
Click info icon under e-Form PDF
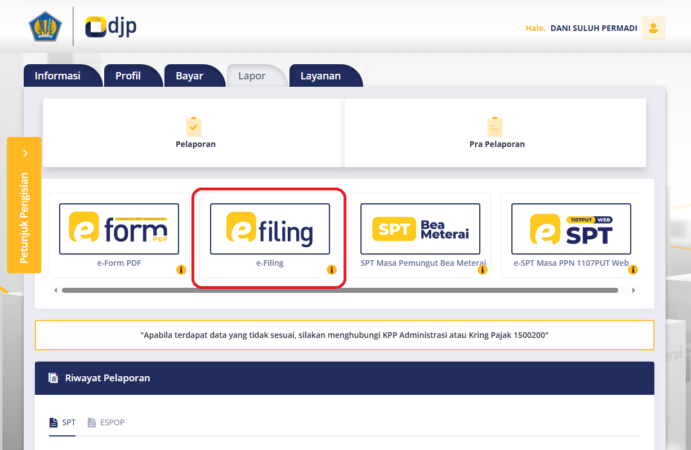click(x=181, y=269)
